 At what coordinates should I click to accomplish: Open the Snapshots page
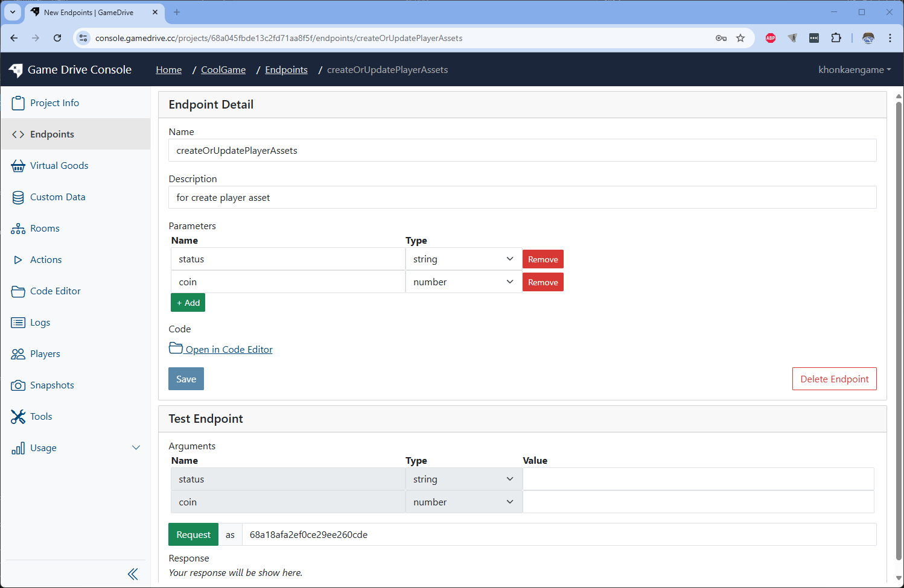[x=51, y=385]
